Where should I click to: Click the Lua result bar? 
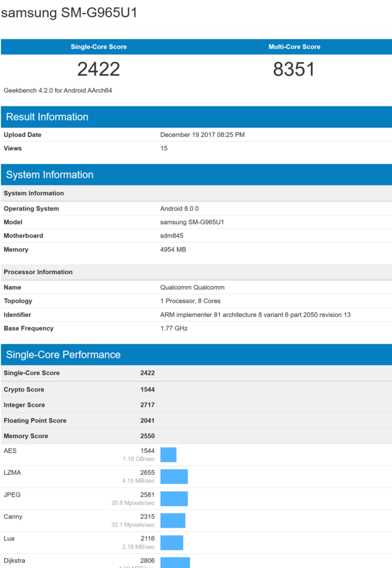coord(172,543)
